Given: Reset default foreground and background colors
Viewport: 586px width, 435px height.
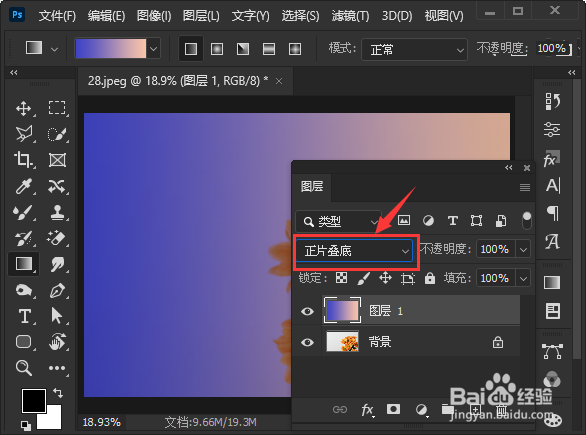Looking at the screenshot, I should pos(26,425).
